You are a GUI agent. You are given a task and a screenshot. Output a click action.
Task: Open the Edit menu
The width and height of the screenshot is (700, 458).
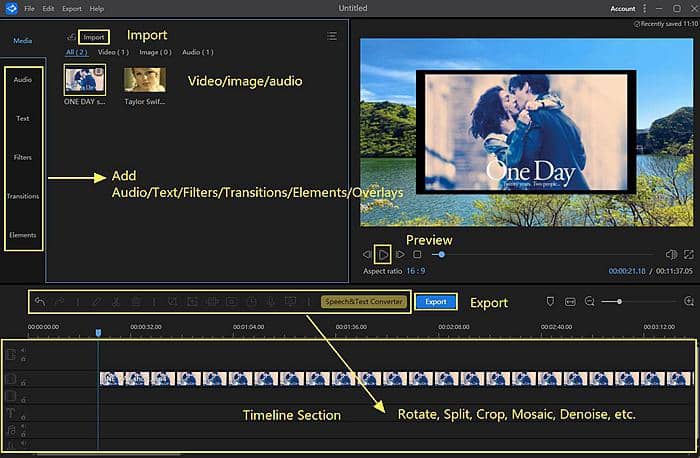48,8
